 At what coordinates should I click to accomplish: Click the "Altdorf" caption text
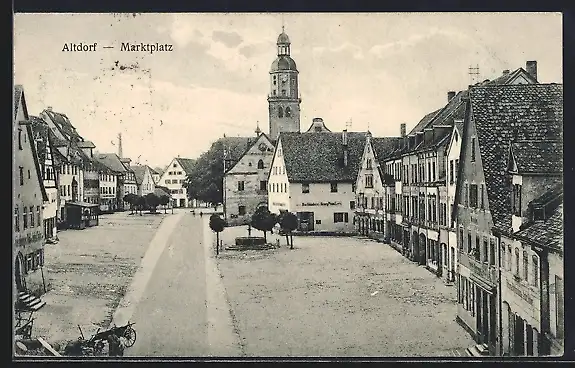[x=79, y=47]
